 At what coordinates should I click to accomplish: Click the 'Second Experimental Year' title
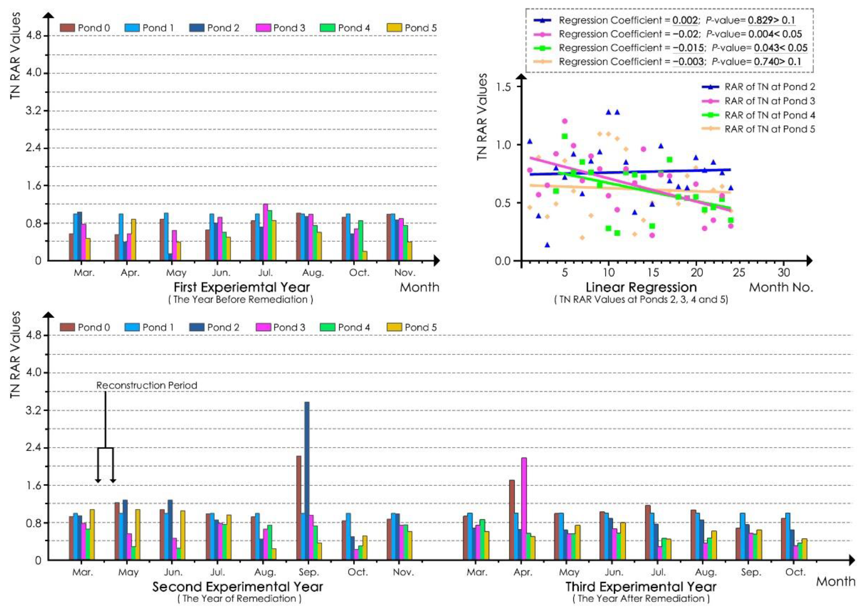tap(237, 587)
